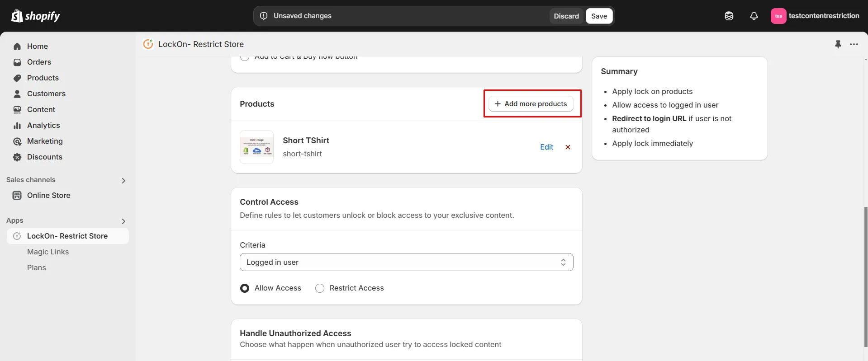
Task: Select the Add to Cart & Buy now radio
Action: pos(245,57)
